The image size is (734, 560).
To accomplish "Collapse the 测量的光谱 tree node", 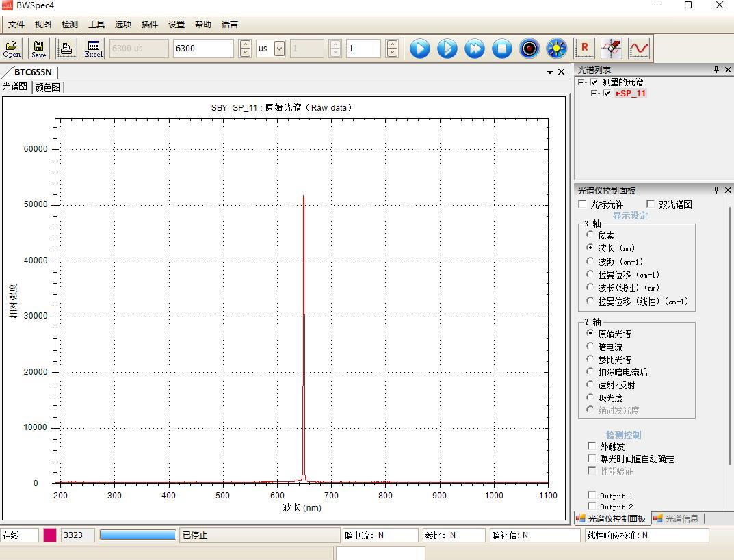I will click(581, 82).
